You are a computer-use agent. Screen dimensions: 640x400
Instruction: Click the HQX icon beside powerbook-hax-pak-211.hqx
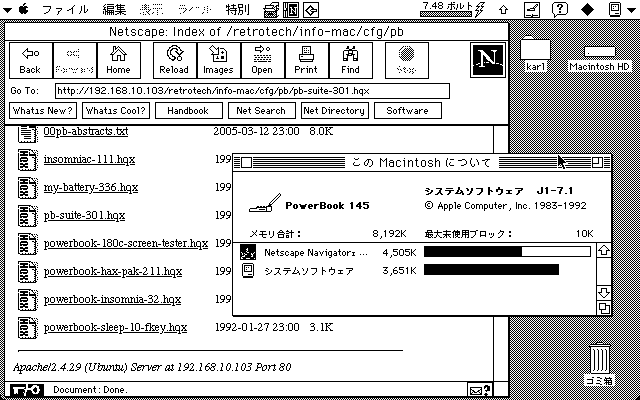[27, 272]
